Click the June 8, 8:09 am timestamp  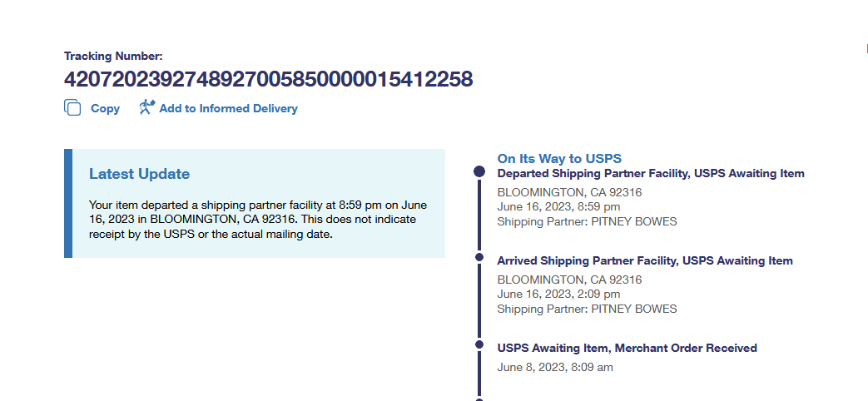(554, 366)
